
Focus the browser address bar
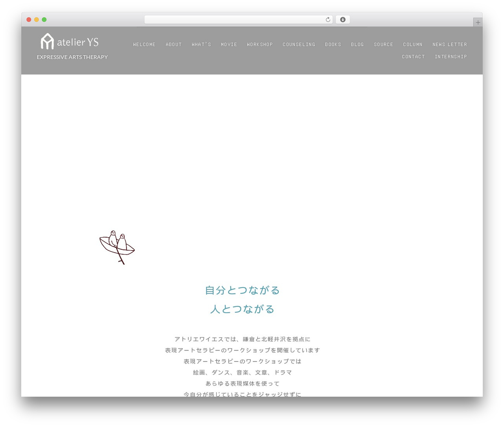pos(238,20)
